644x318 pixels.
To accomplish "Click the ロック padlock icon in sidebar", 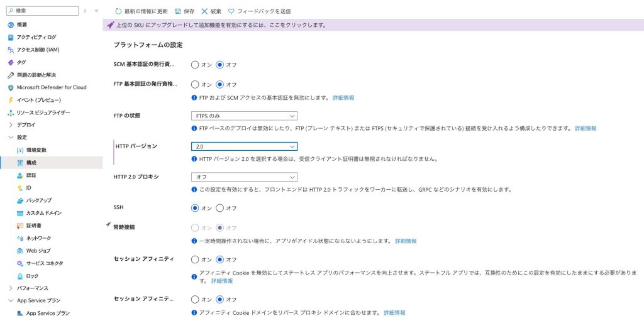I will (x=20, y=276).
